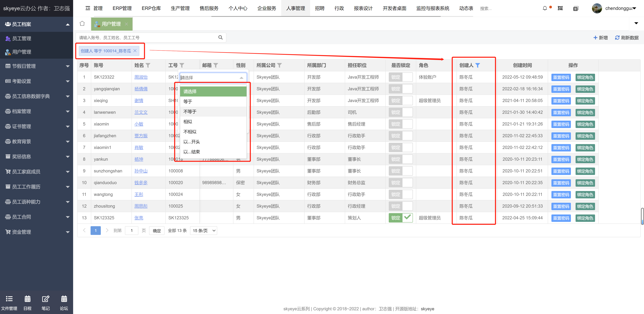
Task: Open the 15 条/页 page size dropdown
Action: 203,231
